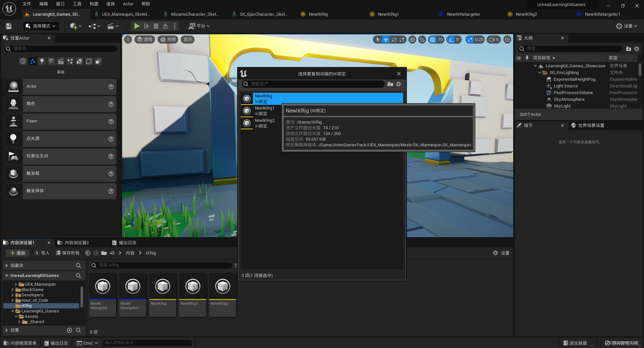
Task: Click the 搜索资产 field in the picker dialog
Action: [x=313, y=84]
